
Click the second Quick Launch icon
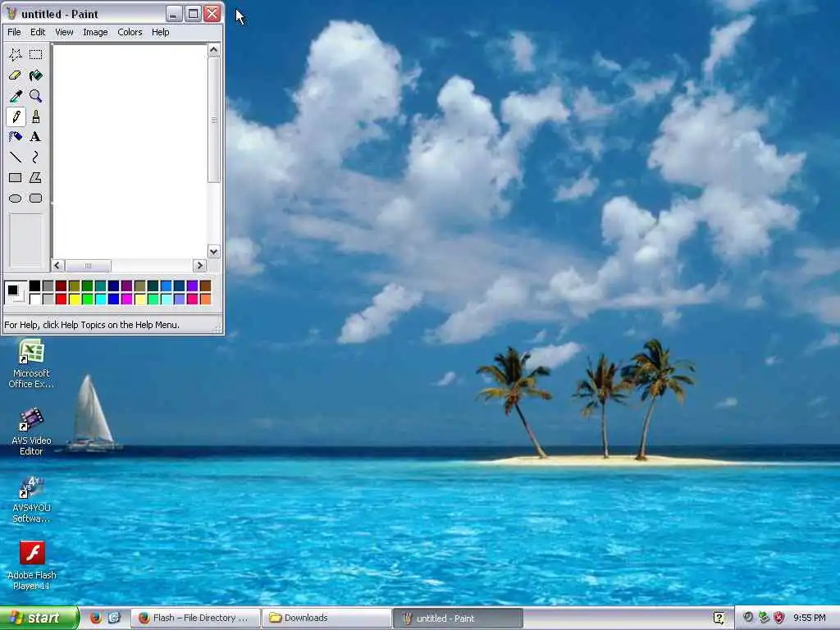tap(115, 618)
